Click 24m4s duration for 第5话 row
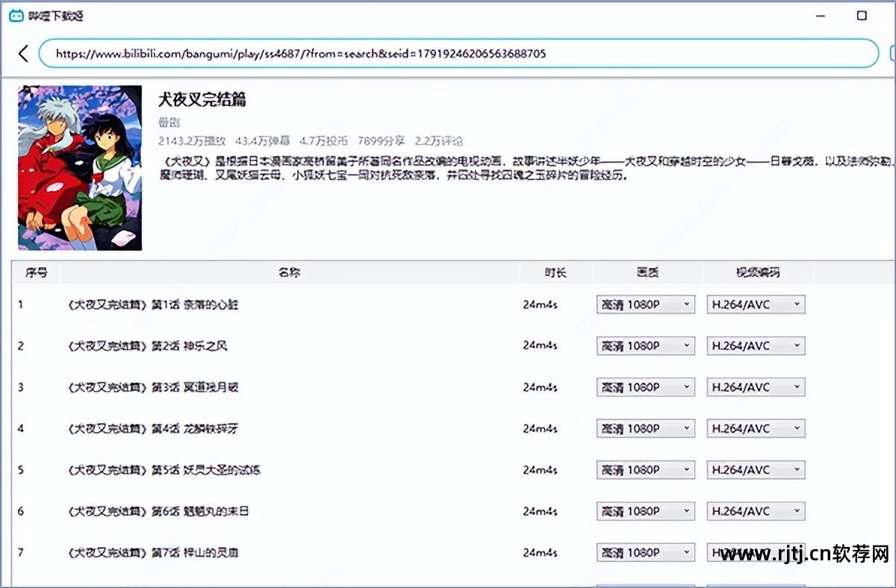This screenshot has width=896, height=588. [540, 470]
